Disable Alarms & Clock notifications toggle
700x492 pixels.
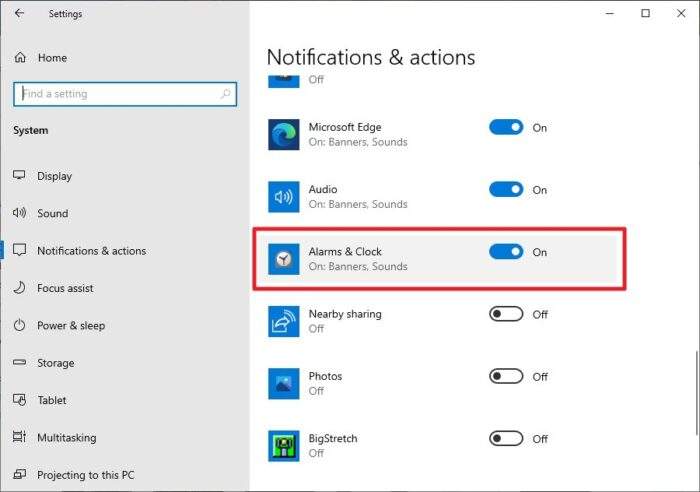(506, 252)
